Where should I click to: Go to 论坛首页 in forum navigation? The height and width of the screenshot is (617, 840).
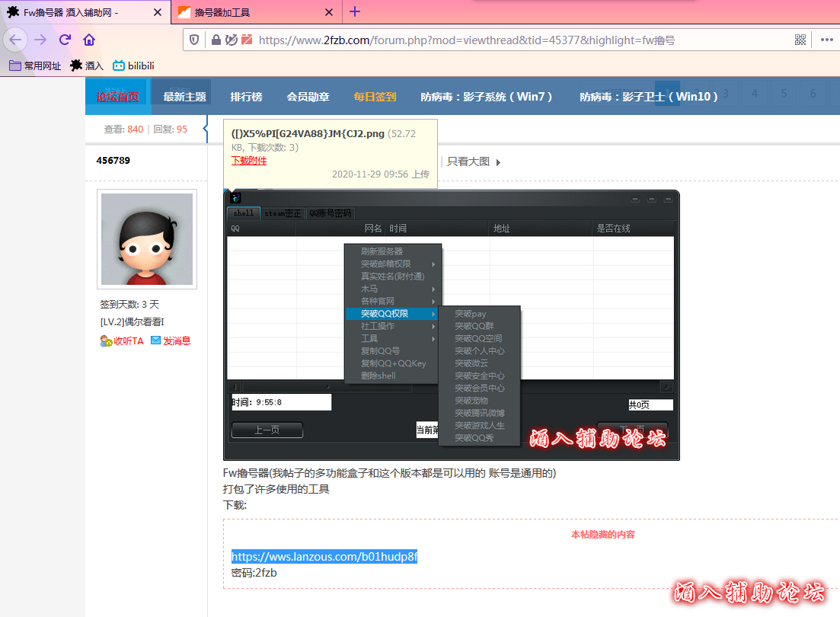[x=118, y=97]
